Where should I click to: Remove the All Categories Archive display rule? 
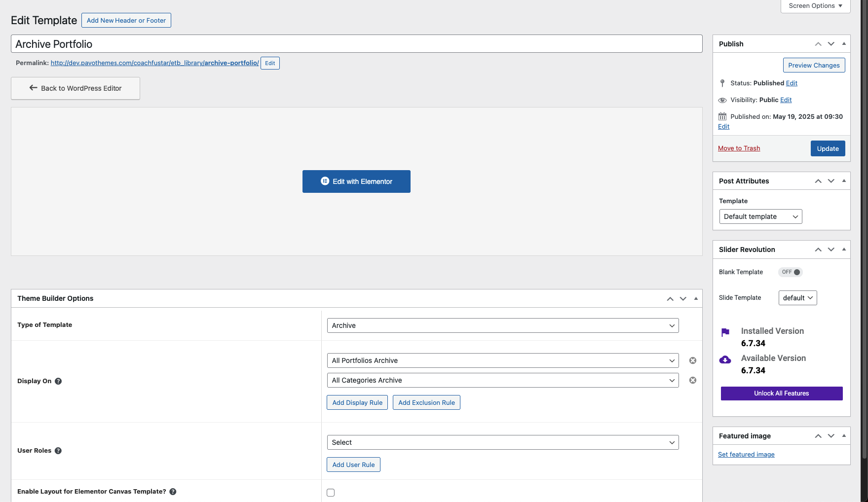pyautogui.click(x=693, y=380)
